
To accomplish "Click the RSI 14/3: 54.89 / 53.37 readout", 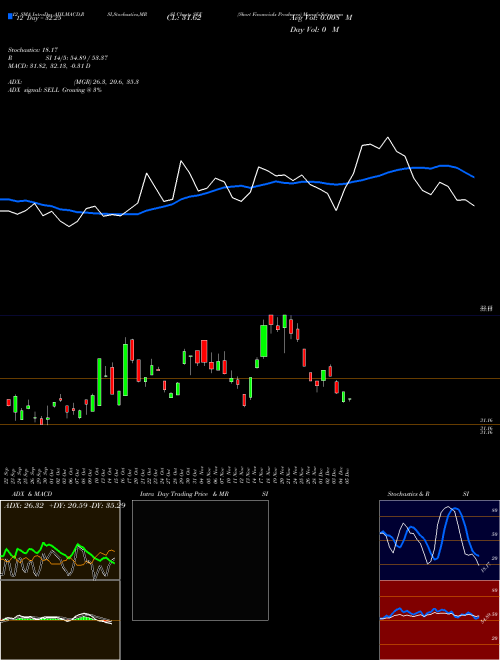I will coord(58,58).
